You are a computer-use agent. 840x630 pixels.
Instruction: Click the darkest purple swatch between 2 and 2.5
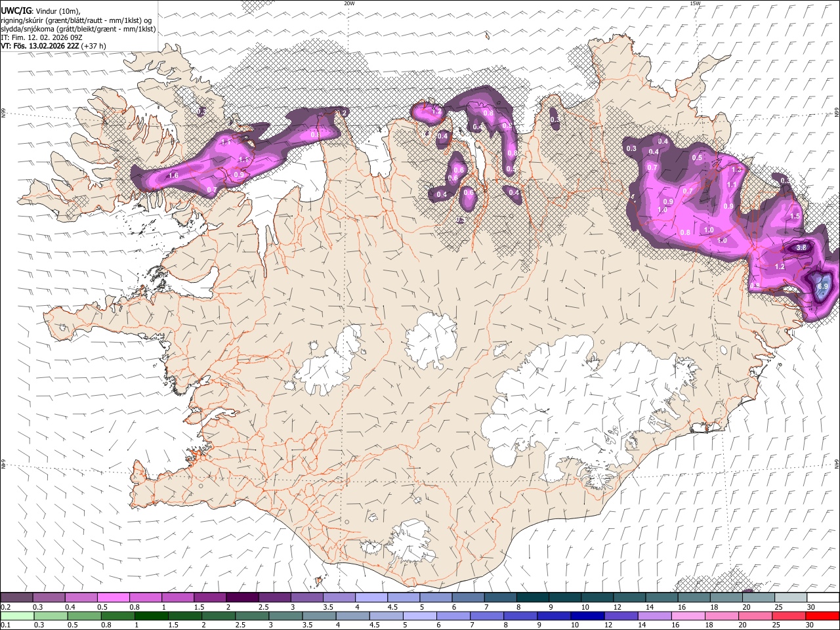pyautogui.click(x=242, y=597)
